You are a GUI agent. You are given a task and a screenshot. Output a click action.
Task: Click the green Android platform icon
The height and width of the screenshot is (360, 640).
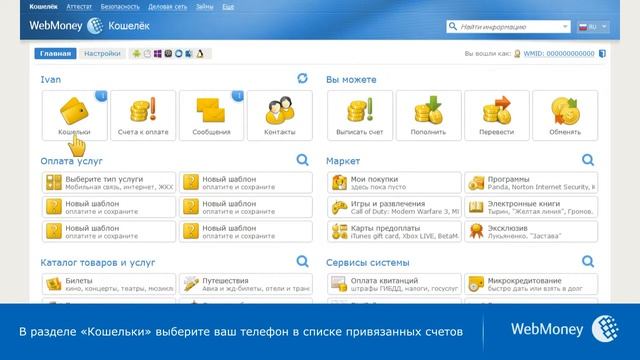coord(136,53)
